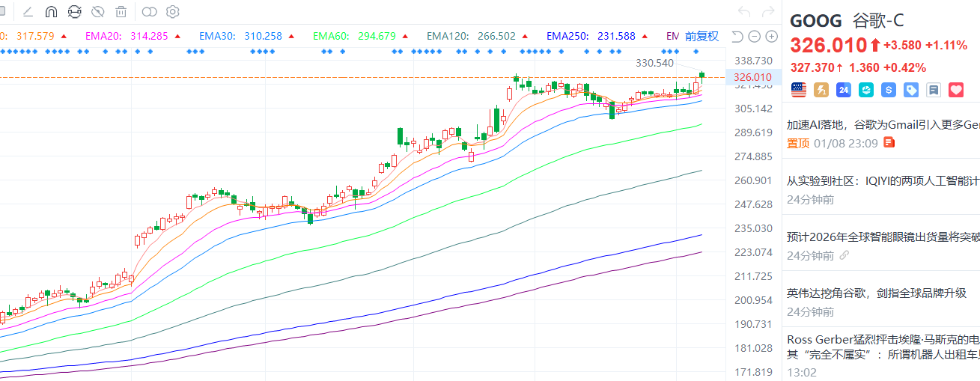Click the red triangle next to EMA120 266.502
Screen dimensions: 980x381
pyautogui.click(x=525, y=36)
